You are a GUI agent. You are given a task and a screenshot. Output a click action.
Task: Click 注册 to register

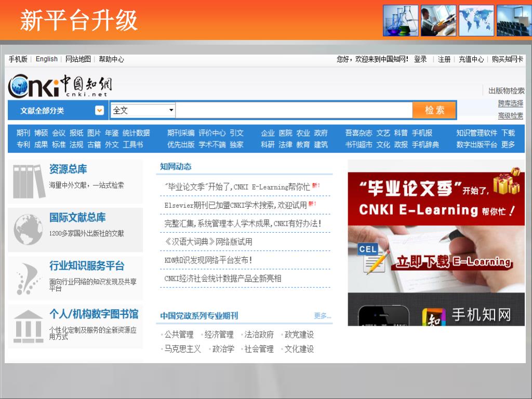click(444, 59)
